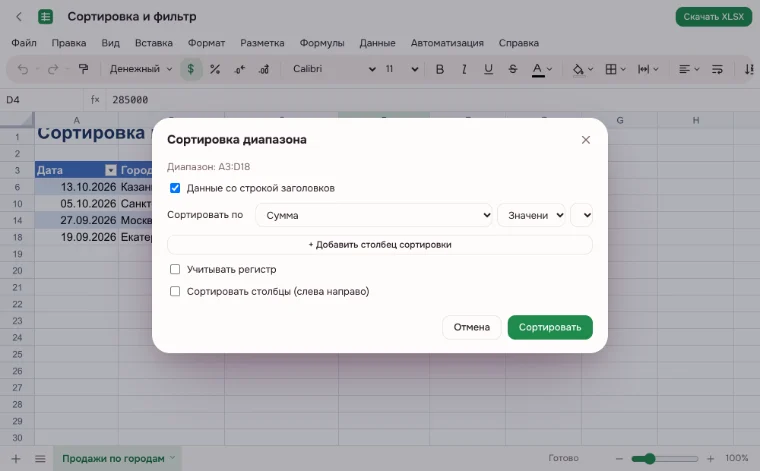Click the cell reference box D4
Screen dimensions: 760x471
[x=42, y=99]
